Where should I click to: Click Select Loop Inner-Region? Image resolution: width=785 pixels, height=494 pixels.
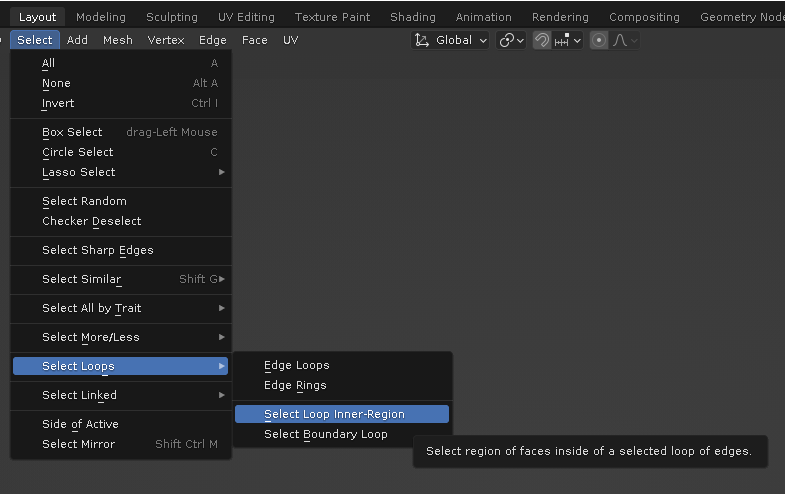(x=342, y=414)
